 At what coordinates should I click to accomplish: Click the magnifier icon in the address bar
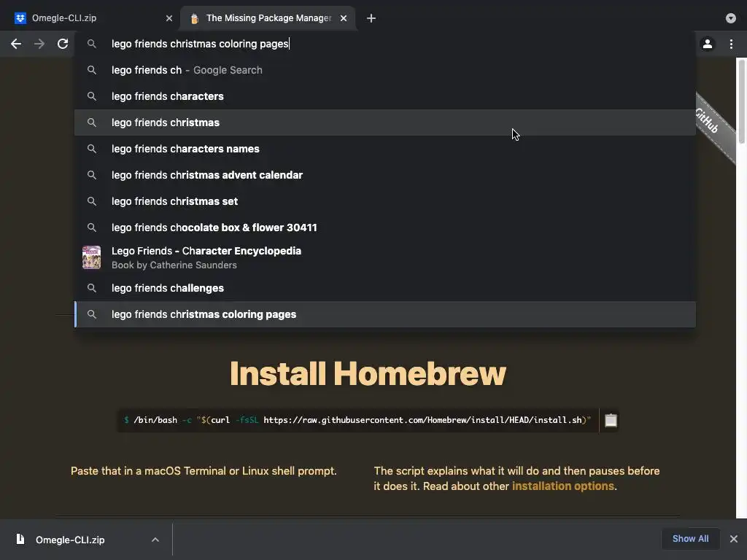click(x=91, y=44)
